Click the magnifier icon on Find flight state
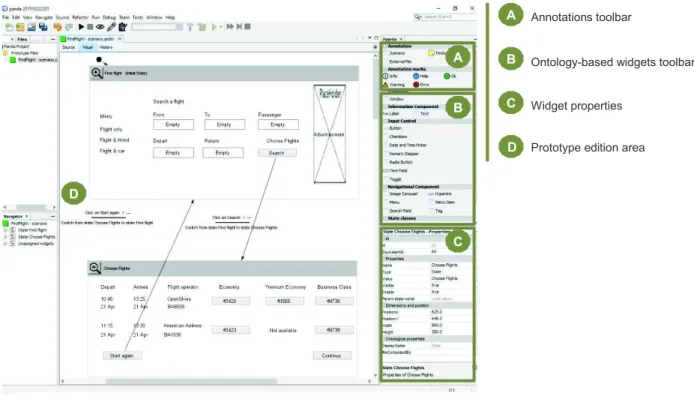The height and width of the screenshot is (399, 694). tap(96, 73)
